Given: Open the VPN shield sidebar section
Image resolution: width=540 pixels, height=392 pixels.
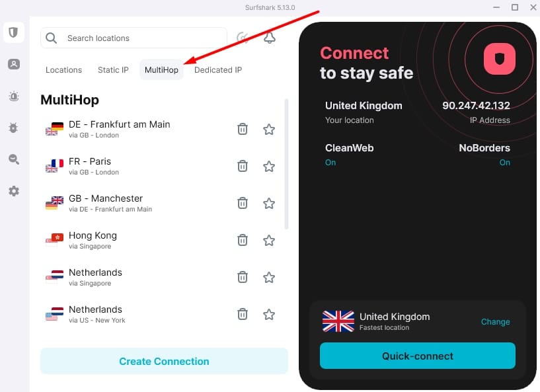Looking at the screenshot, I should pyautogui.click(x=14, y=32).
